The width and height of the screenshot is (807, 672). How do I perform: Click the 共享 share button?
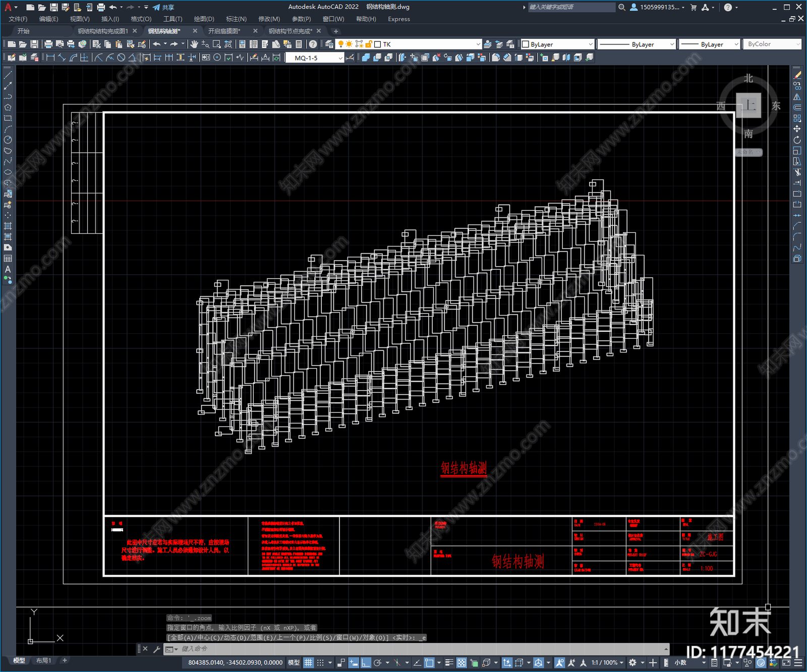163,7
